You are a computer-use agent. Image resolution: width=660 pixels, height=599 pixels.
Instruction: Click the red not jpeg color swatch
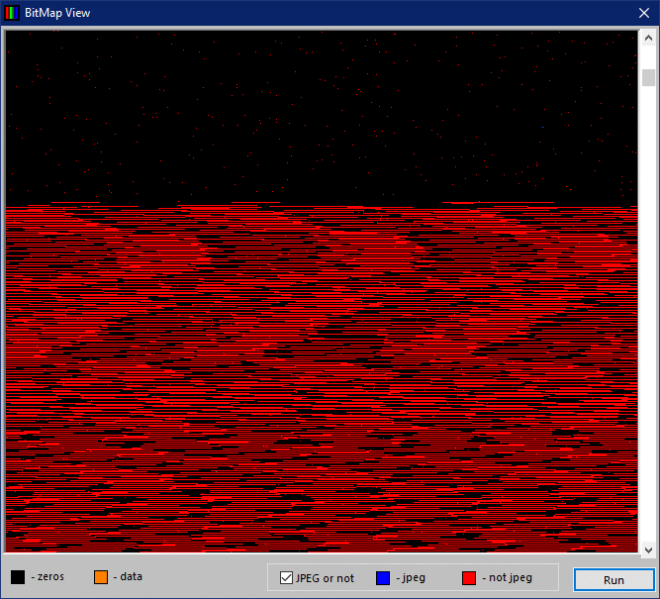469,578
